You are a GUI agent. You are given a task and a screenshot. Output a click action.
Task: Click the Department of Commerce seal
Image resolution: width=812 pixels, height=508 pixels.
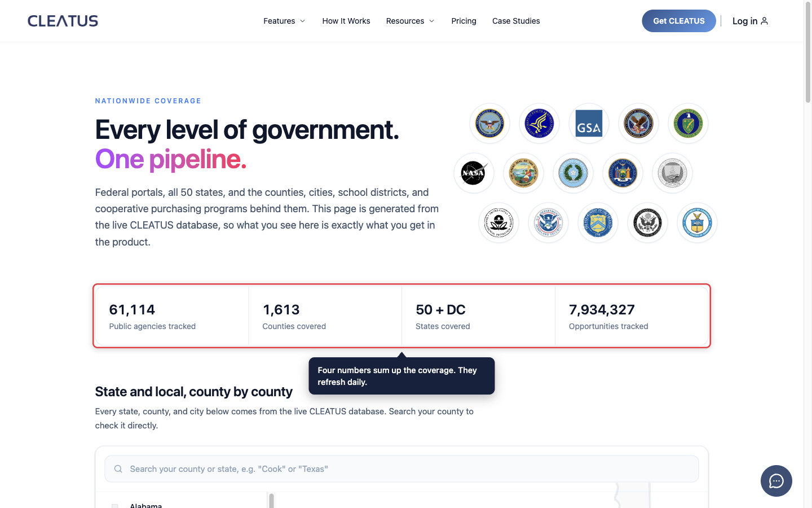coord(697,223)
